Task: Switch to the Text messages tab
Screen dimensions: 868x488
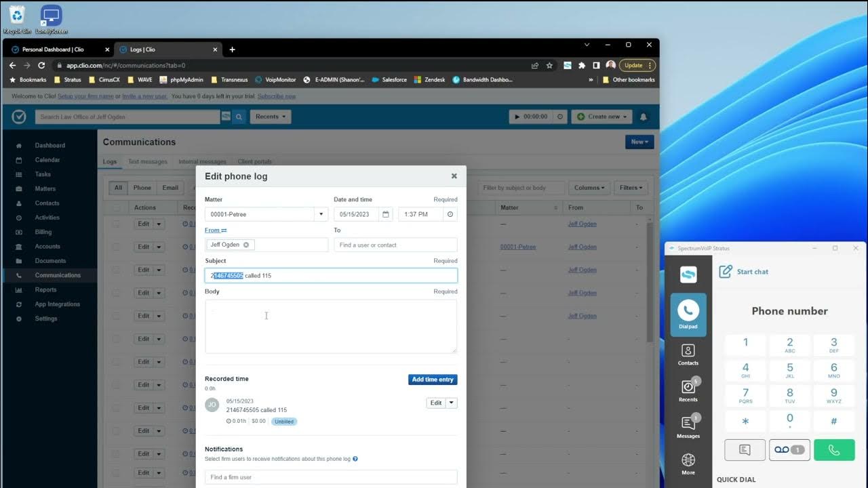Action: coord(148,162)
